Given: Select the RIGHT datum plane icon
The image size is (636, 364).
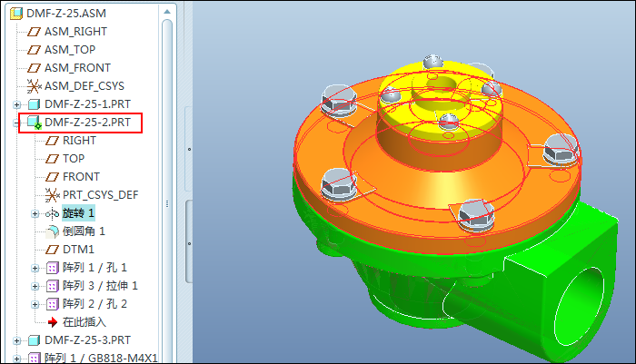Looking at the screenshot, I should point(52,141).
